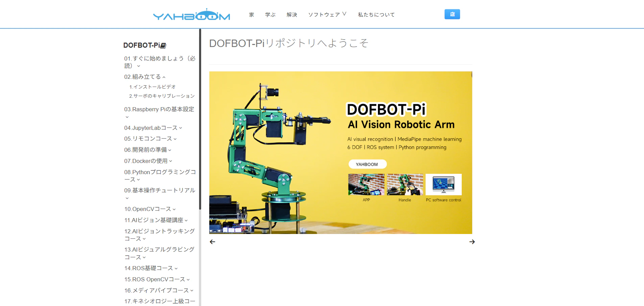Click the APP thumbnail in banner
Screen dimensions: 644x306
(x=366, y=185)
